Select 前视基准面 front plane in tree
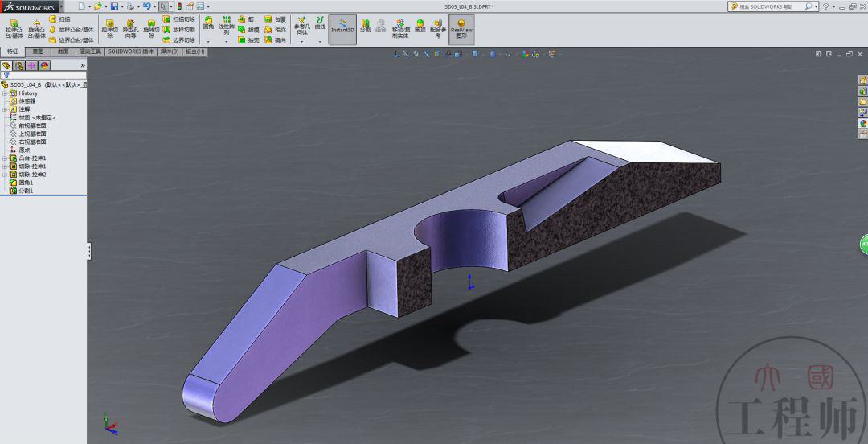This screenshot has width=868, height=444. (27, 125)
